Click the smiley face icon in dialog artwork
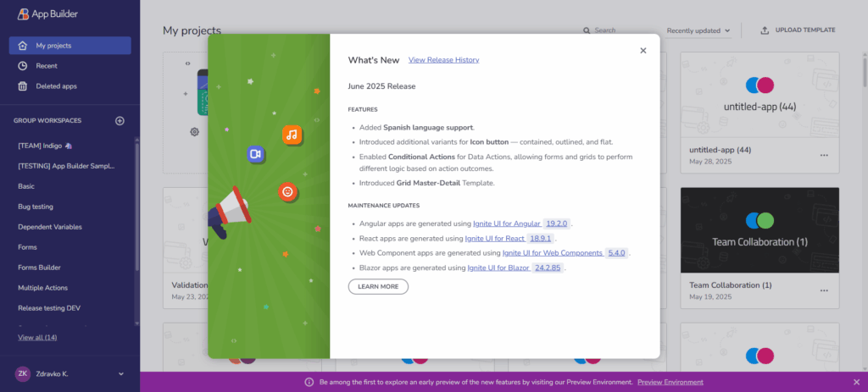Image resolution: width=868 pixels, height=392 pixels. tap(287, 192)
